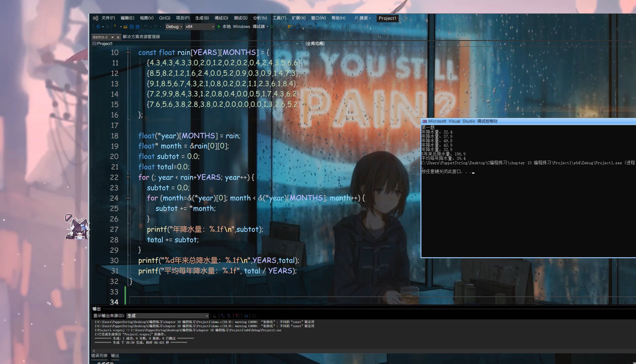636x364 pixels.
Task: Click the green Start Debugging play icon
Action: (x=219, y=27)
